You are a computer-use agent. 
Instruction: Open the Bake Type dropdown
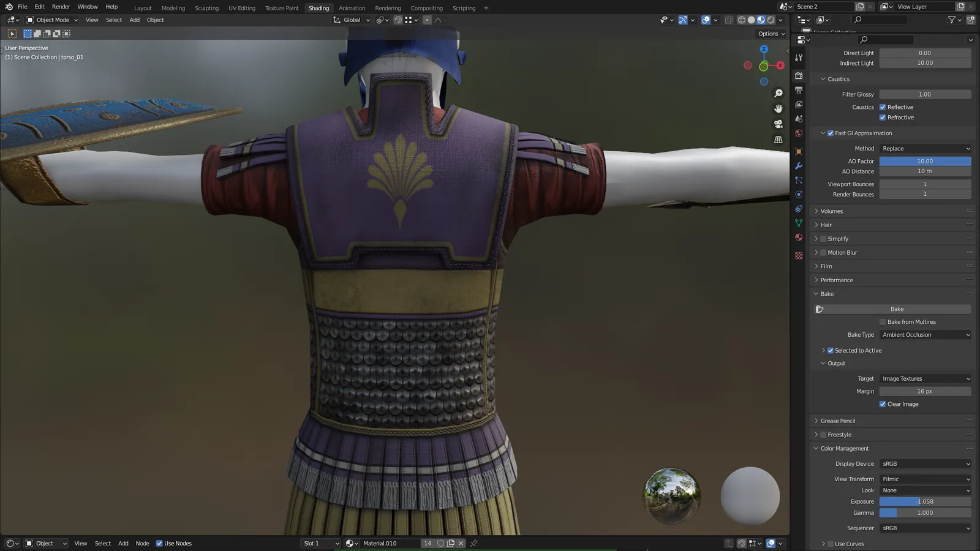click(925, 335)
